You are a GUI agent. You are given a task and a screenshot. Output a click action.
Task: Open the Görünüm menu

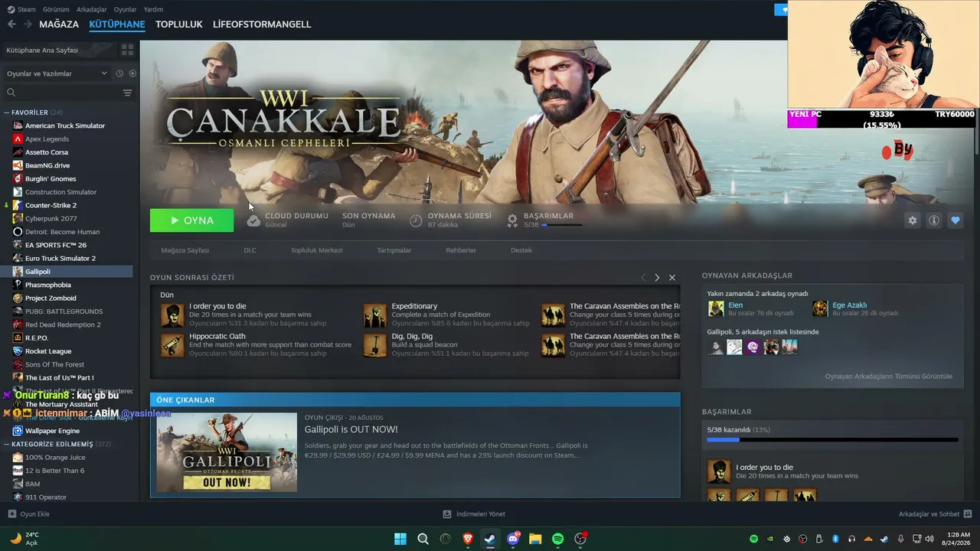coord(56,9)
